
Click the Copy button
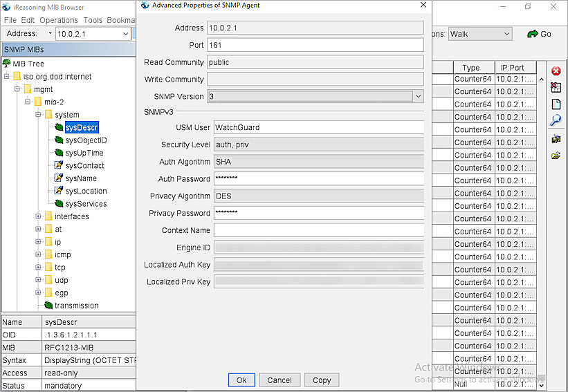pyautogui.click(x=322, y=380)
